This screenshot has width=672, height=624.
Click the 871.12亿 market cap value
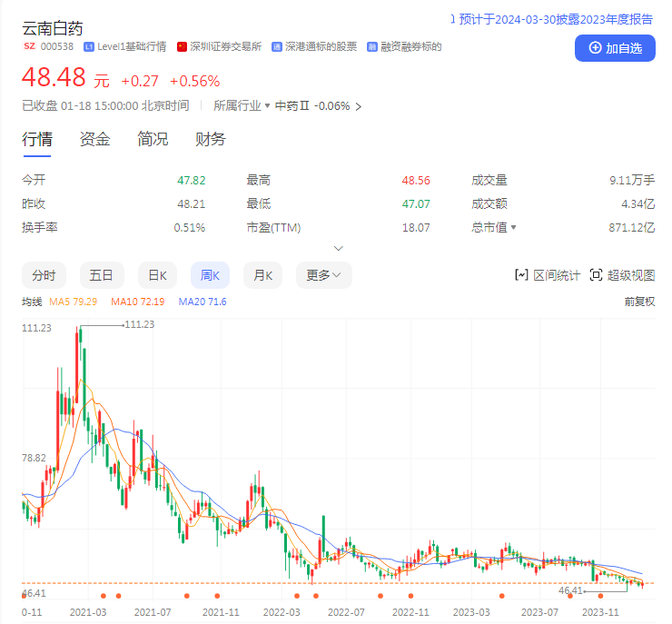(632, 228)
